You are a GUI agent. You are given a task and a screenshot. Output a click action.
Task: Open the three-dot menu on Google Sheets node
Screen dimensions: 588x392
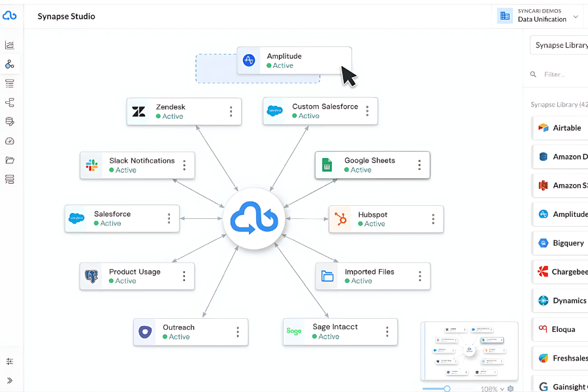(x=419, y=165)
